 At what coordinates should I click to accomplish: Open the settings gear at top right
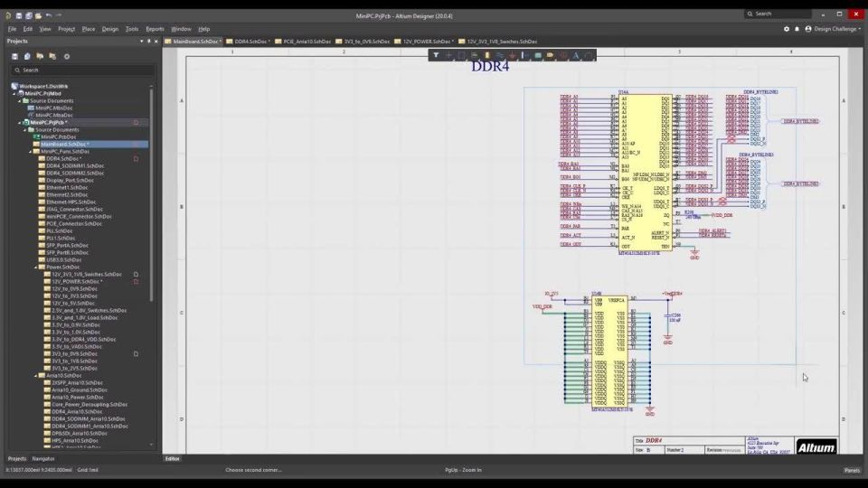coord(787,29)
